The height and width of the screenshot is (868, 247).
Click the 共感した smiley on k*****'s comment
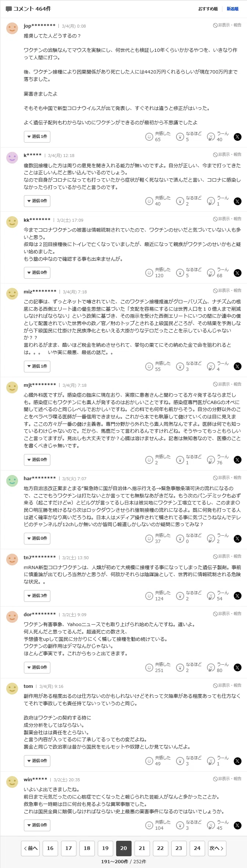tap(149, 201)
